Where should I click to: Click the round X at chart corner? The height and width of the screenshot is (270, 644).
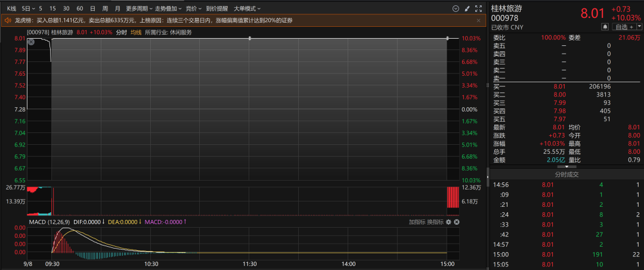coord(31,42)
